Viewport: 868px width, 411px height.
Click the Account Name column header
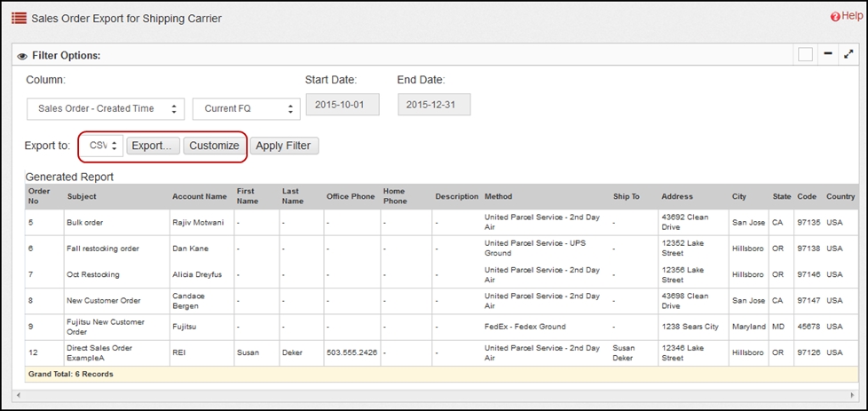(200, 196)
